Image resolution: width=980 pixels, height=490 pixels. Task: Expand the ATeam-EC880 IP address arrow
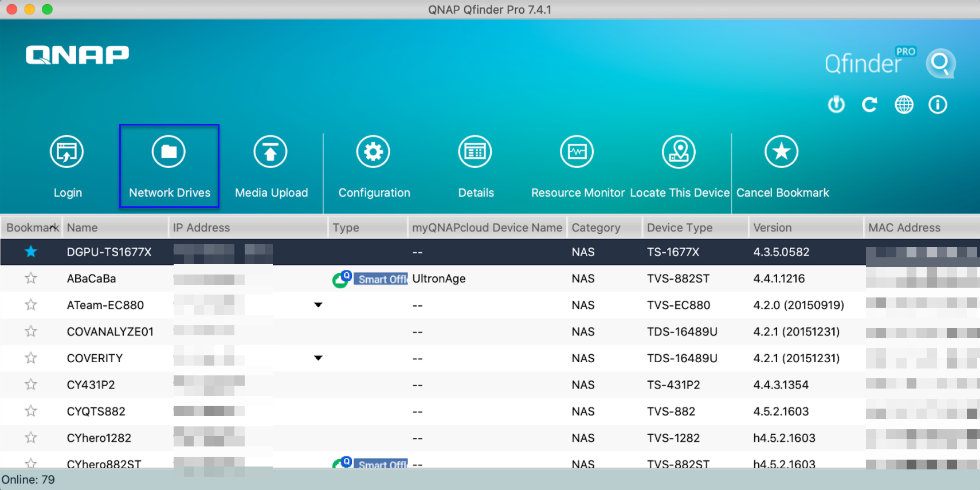[x=318, y=305]
